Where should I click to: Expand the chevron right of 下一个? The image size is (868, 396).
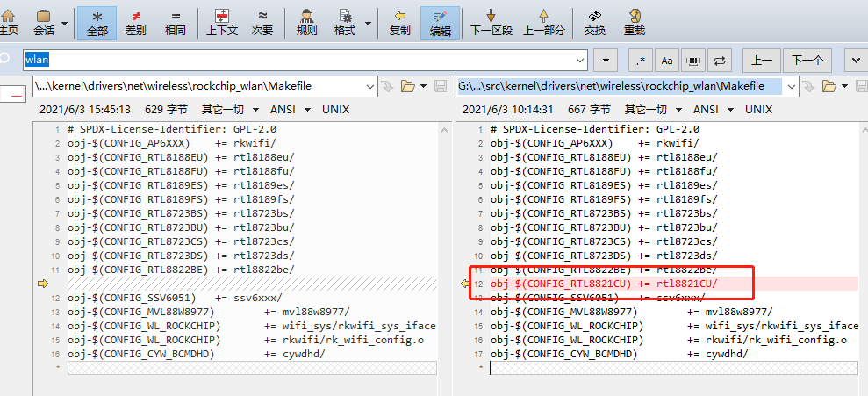click(x=856, y=60)
